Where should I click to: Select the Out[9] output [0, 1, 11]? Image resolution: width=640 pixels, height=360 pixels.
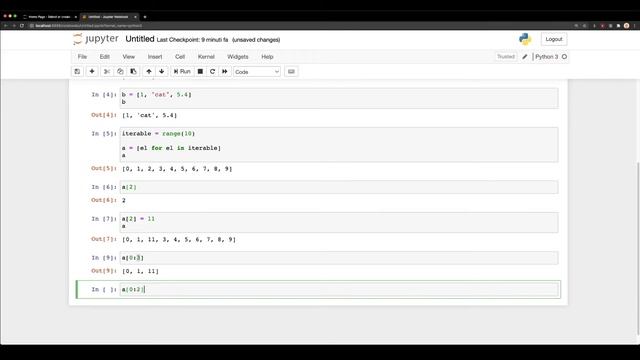[140, 271]
